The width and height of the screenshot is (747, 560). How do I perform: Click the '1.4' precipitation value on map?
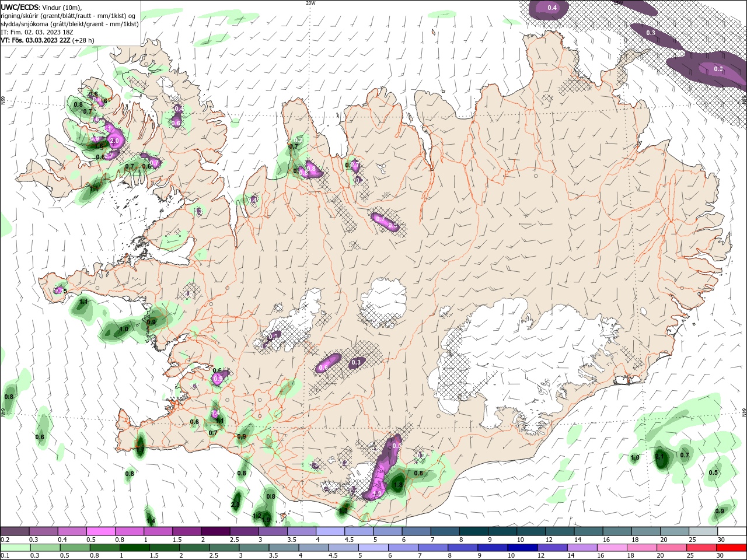151,521
